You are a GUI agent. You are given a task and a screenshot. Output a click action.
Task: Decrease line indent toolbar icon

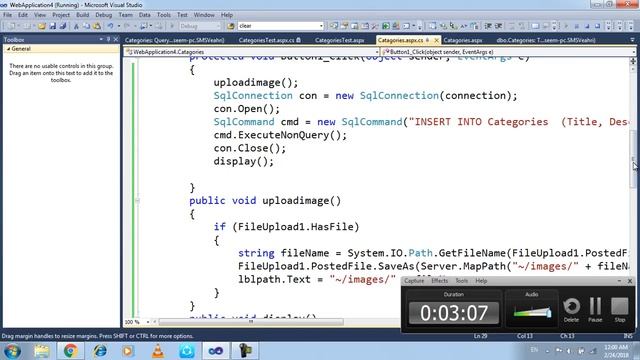click(488, 26)
